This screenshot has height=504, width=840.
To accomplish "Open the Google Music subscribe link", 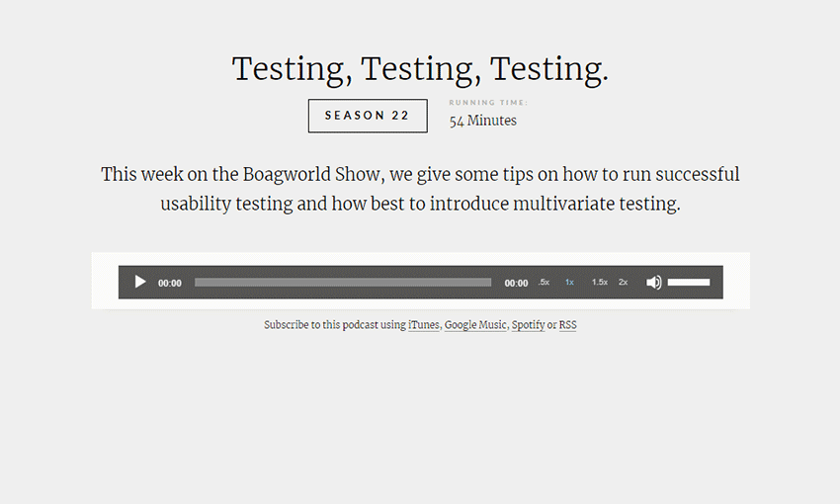I will tap(474, 324).
